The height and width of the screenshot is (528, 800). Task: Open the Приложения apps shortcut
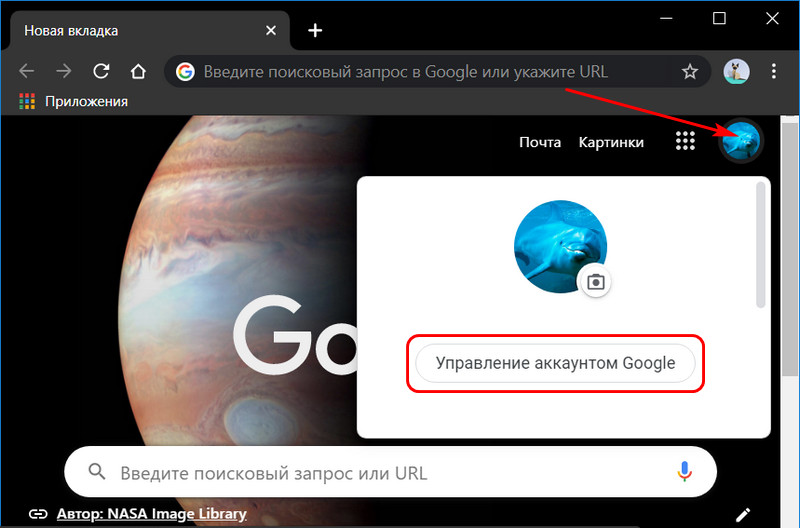pyautogui.click(x=73, y=102)
